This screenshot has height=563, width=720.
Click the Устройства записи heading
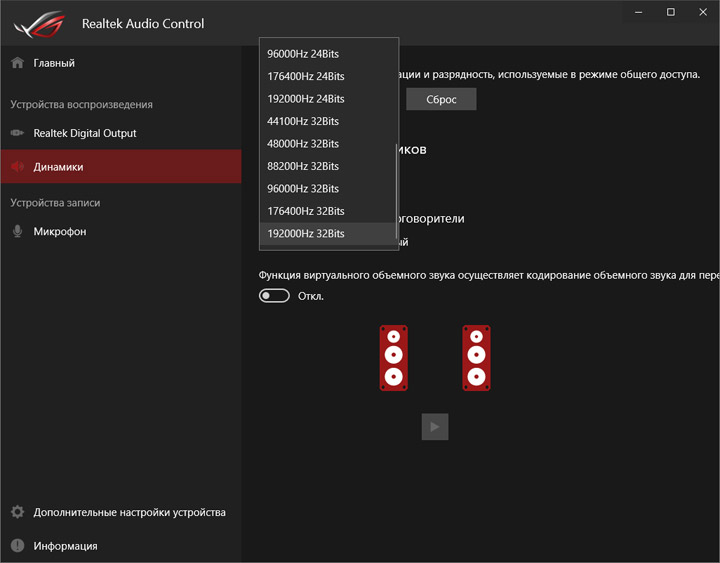pyautogui.click(x=55, y=203)
